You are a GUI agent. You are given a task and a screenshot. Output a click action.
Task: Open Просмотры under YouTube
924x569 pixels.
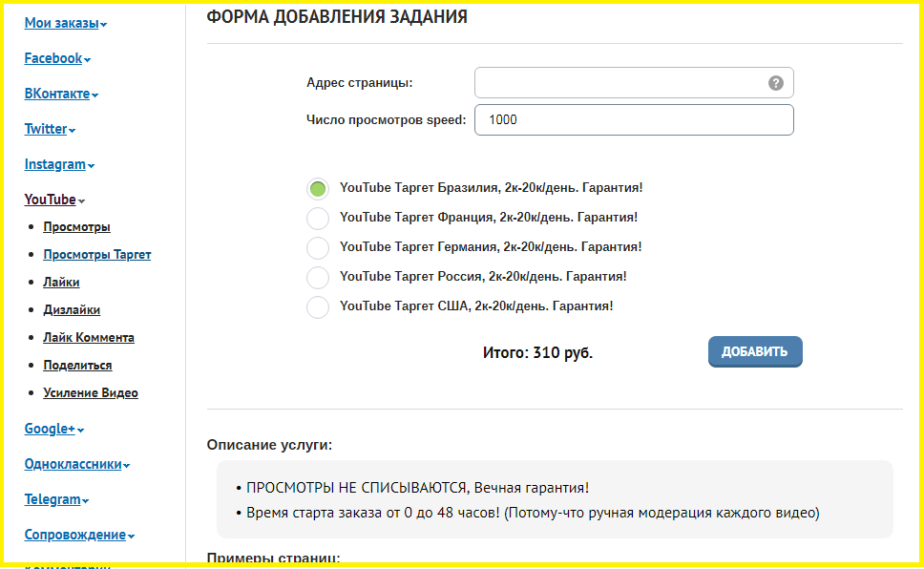[76, 227]
